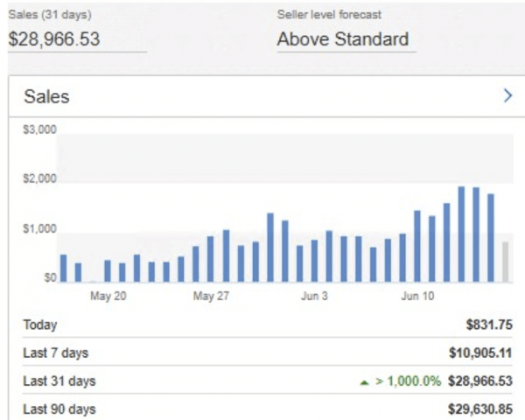Click the > 1,000.0% growth percentage
This screenshot has height=420, width=525.
(407, 381)
